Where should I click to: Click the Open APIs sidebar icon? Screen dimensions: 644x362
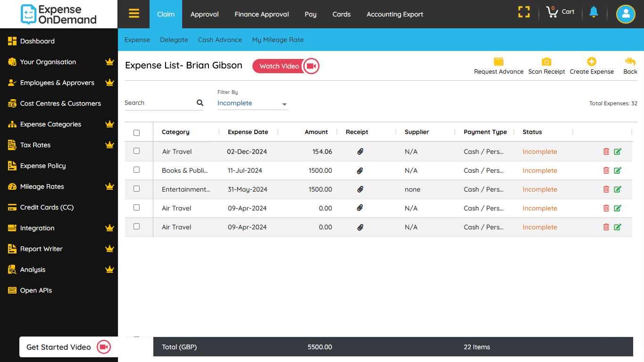[x=12, y=290]
